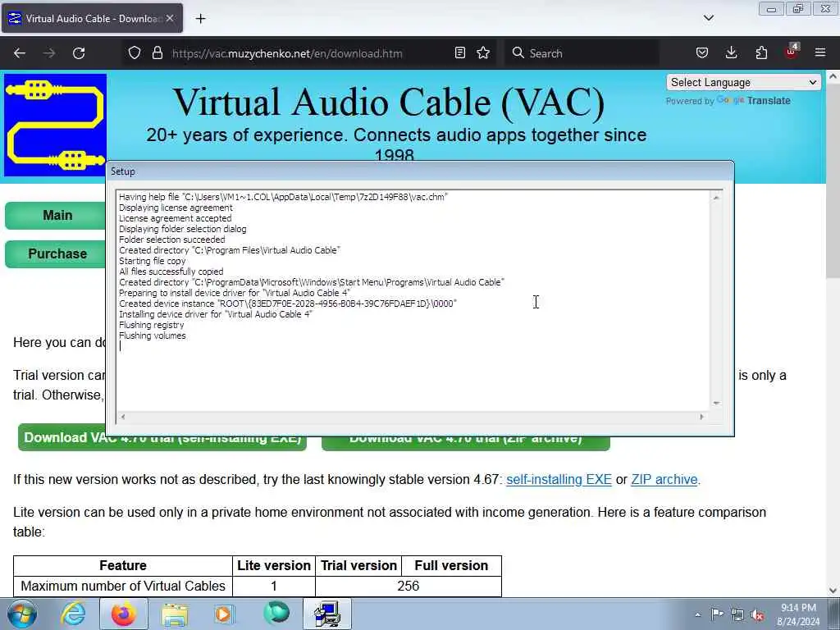Click the Setup log right scroll arrow
This screenshot has width=840, height=630.
[702, 417]
